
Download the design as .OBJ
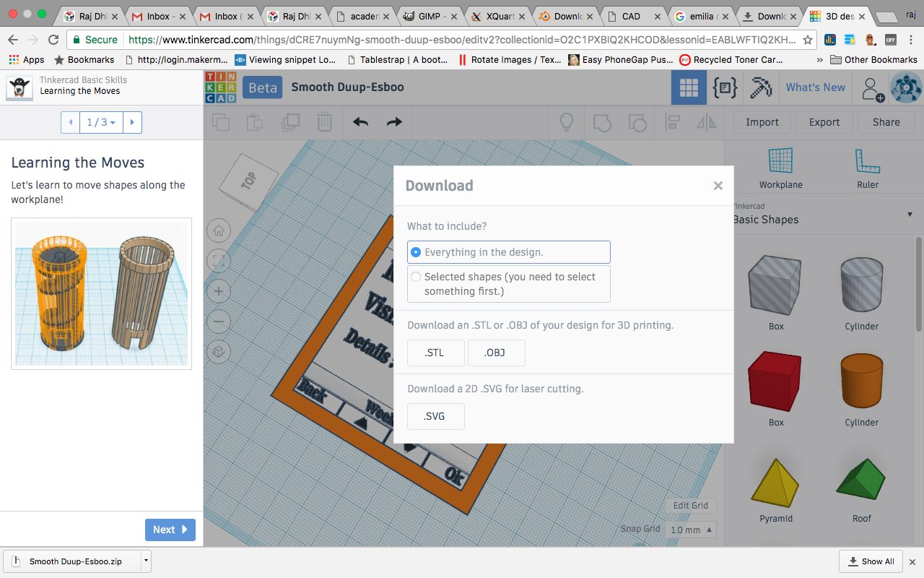(x=496, y=353)
